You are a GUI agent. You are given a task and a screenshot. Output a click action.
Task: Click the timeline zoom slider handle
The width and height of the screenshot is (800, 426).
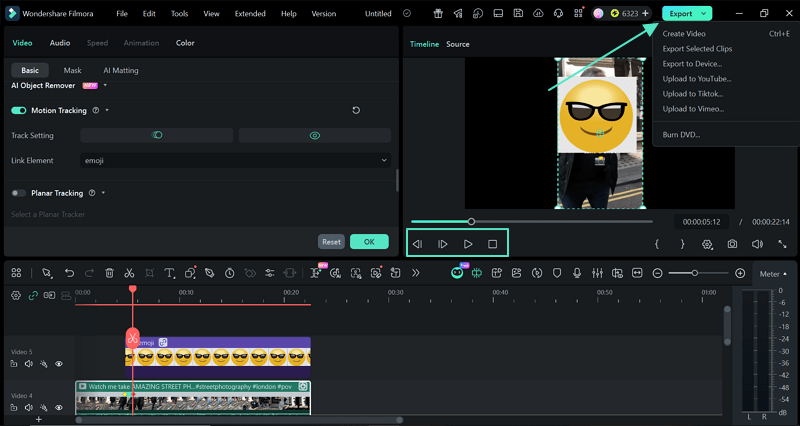[x=695, y=273]
